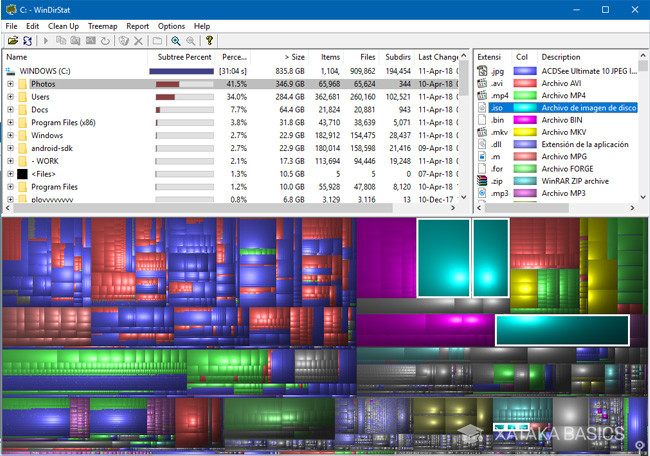Click the large cyan treemap block at top

click(442, 258)
